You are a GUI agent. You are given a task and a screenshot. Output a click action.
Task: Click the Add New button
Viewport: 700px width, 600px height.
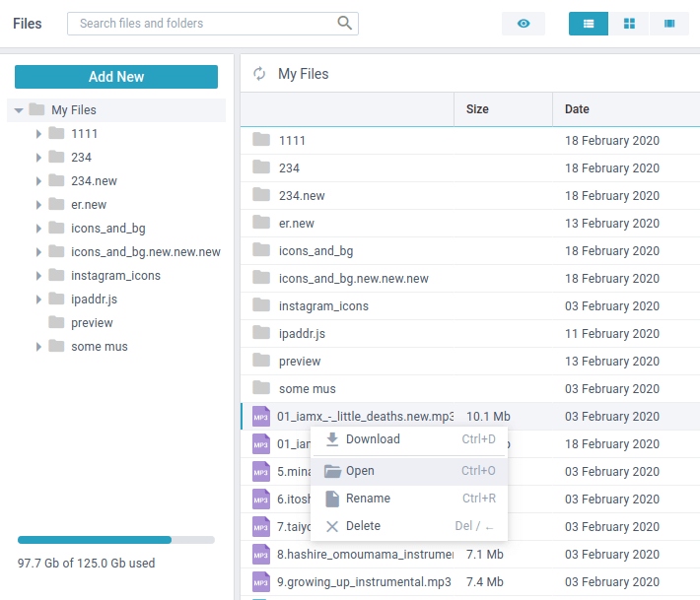[x=116, y=77]
